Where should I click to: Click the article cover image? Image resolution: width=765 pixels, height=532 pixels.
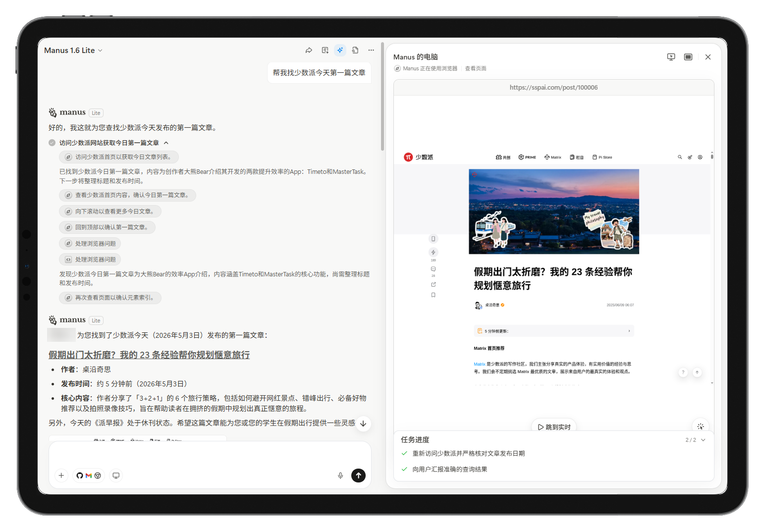pyautogui.click(x=554, y=212)
